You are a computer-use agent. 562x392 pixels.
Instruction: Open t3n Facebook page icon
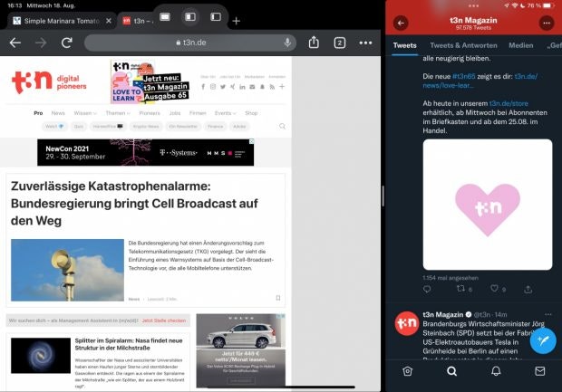[203, 87]
